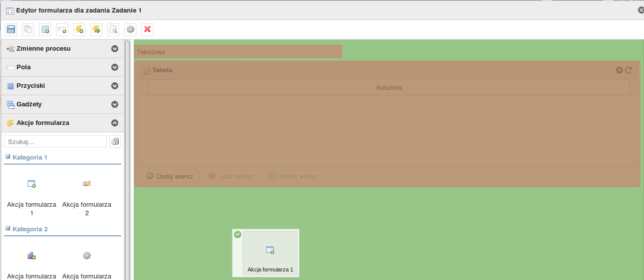The height and width of the screenshot is (280, 644).
Task: Click the Pola field header icon
Action: pos(10,67)
